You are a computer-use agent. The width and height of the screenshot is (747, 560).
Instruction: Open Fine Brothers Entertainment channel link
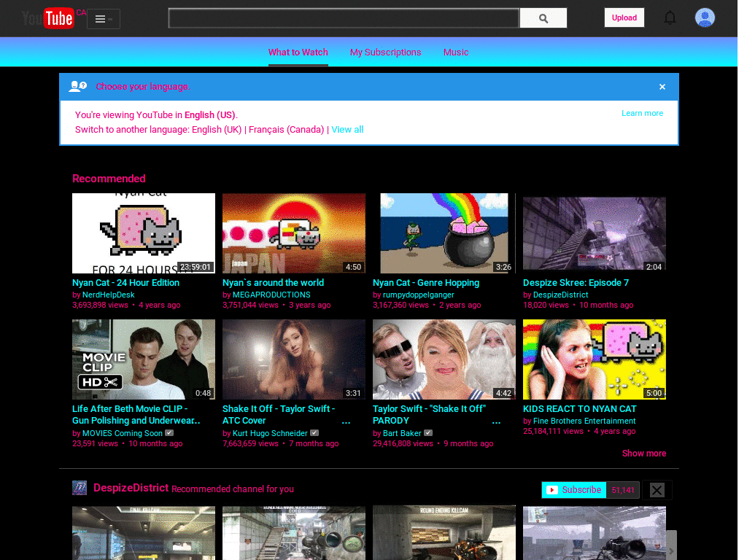pyautogui.click(x=584, y=421)
